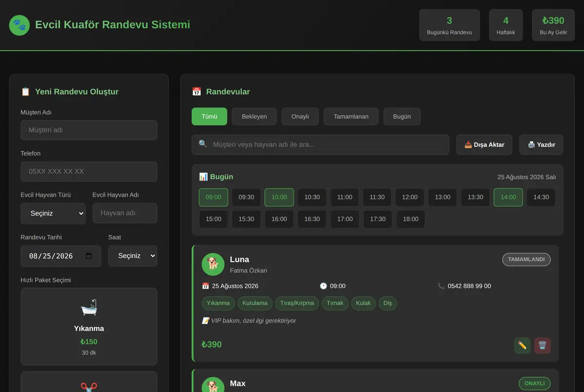The height and width of the screenshot is (392, 584).
Task: Delete Luna's appointment with the trash icon
Action: pos(543,345)
